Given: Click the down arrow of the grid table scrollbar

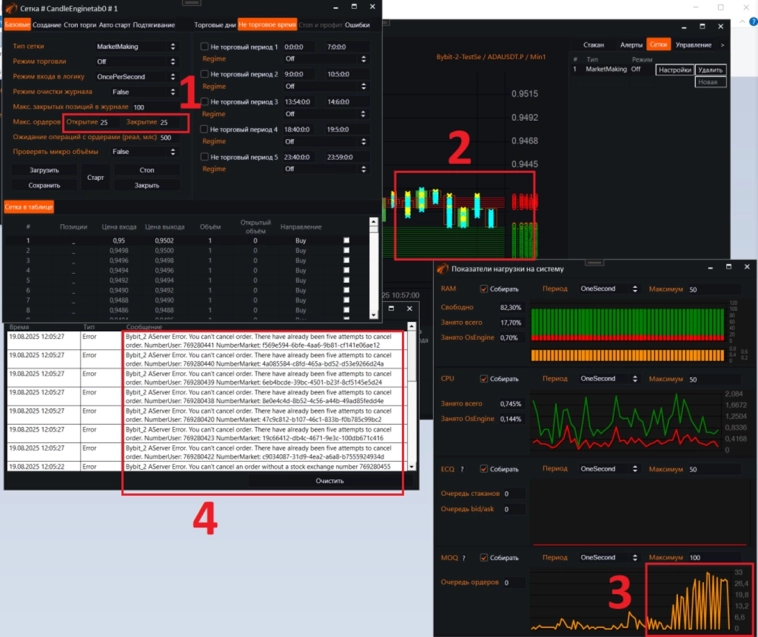Looking at the screenshot, I should [373, 315].
